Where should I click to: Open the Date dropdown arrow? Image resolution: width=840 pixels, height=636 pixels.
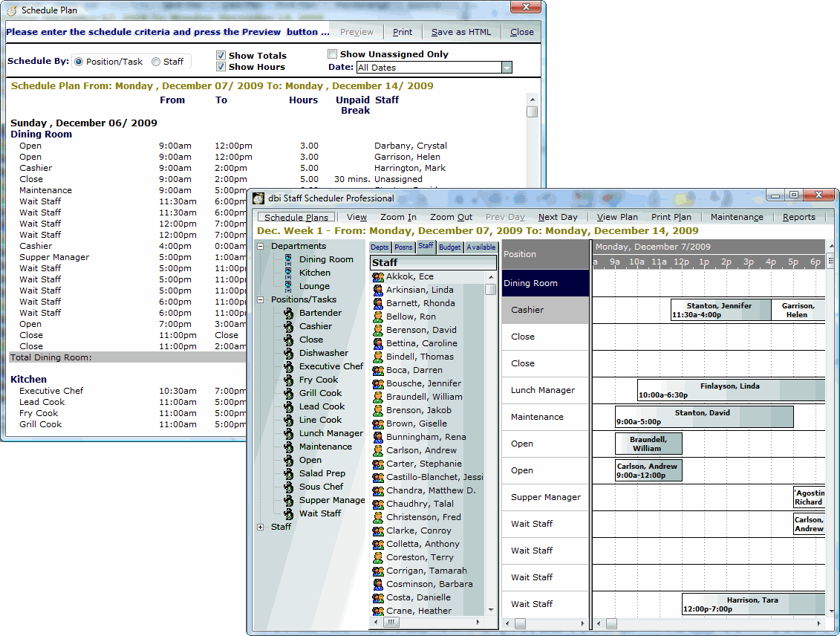(507, 68)
